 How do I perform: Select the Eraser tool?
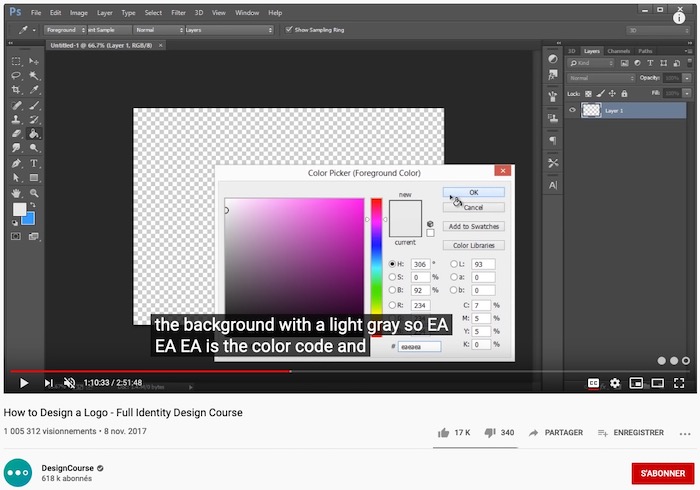tap(16, 133)
